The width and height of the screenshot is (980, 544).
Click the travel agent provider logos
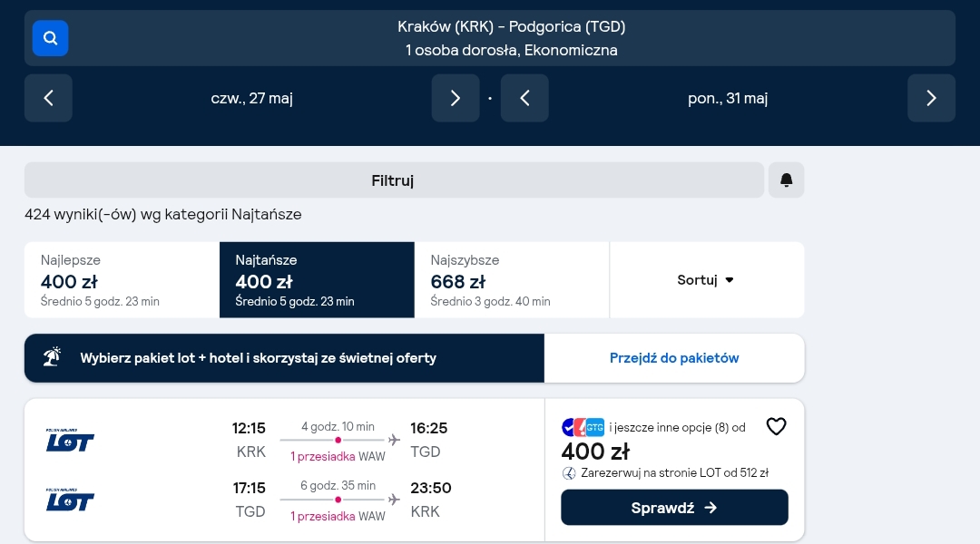point(583,427)
